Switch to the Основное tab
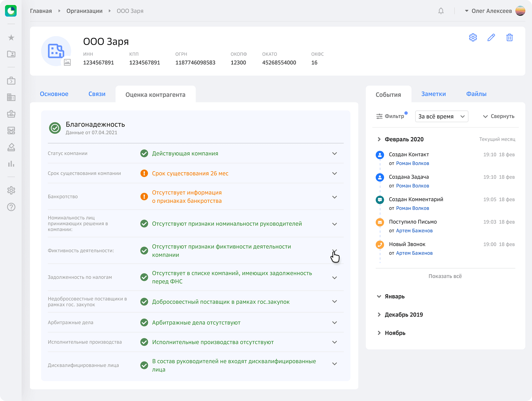The width and height of the screenshot is (532, 401). point(54,94)
